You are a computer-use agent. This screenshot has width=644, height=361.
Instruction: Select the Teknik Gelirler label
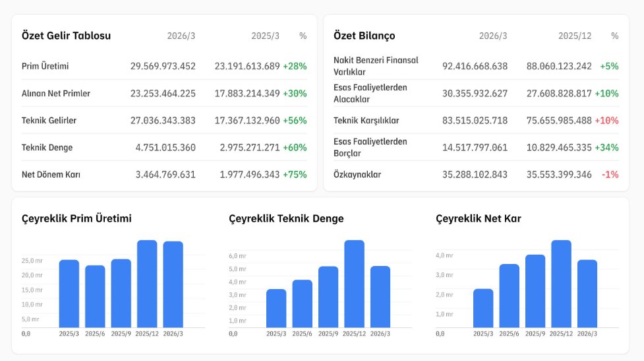point(49,121)
